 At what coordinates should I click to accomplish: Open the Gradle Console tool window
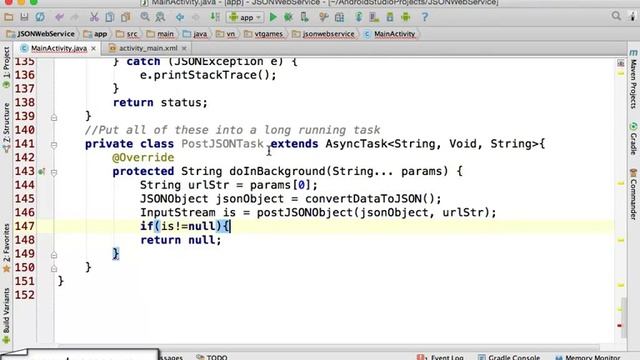[509, 357]
